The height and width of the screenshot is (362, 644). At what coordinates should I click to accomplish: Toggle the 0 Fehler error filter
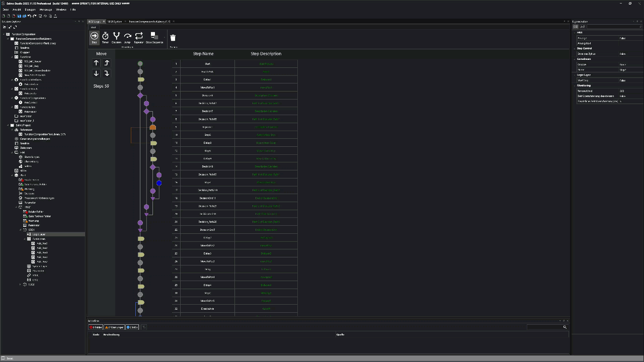coord(96,327)
